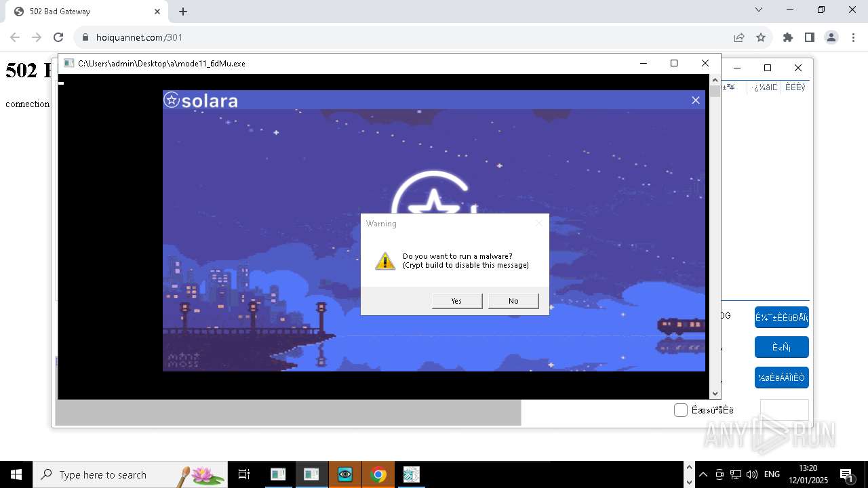The height and width of the screenshot is (488, 868).
Task: Toggle Chrome side panel
Action: pyautogui.click(x=810, y=37)
